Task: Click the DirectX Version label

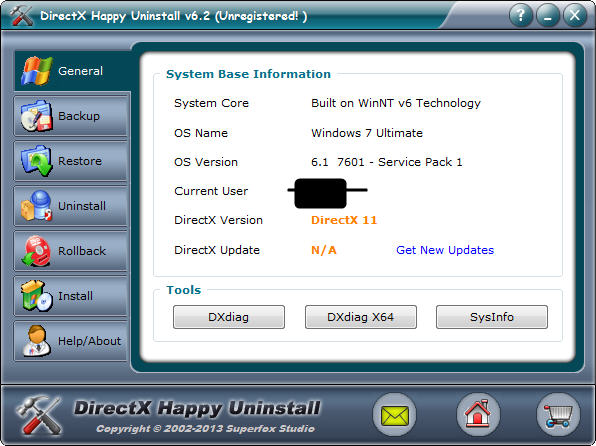Action: [218, 220]
